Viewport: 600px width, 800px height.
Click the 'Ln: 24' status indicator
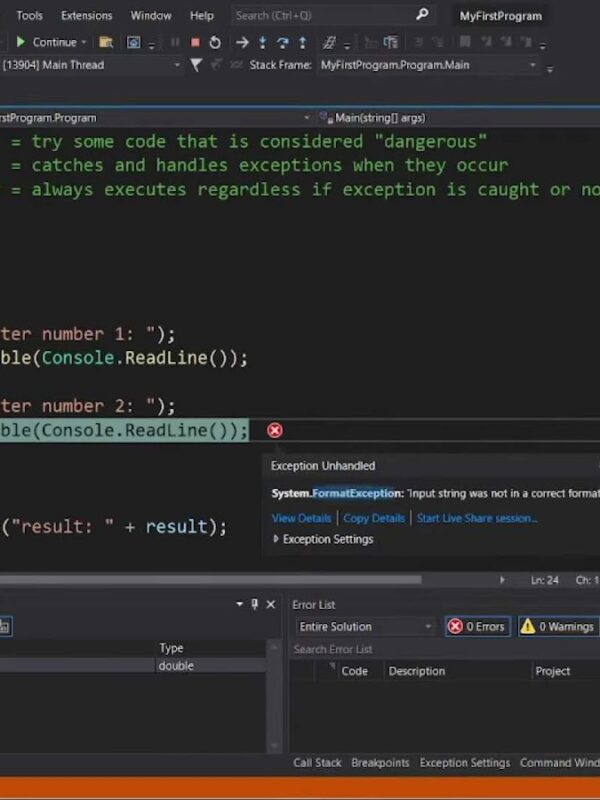point(544,580)
